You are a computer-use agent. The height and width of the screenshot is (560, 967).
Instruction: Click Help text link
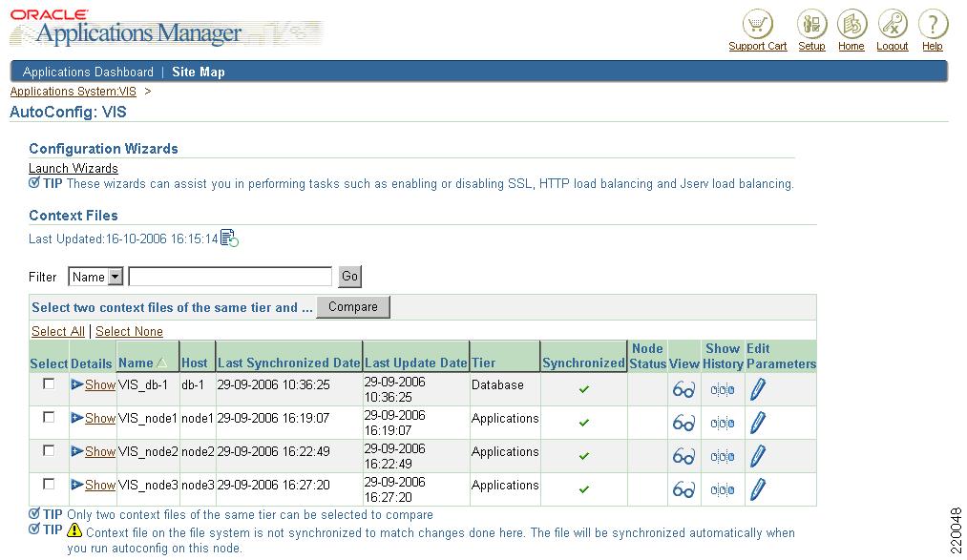[933, 46]
